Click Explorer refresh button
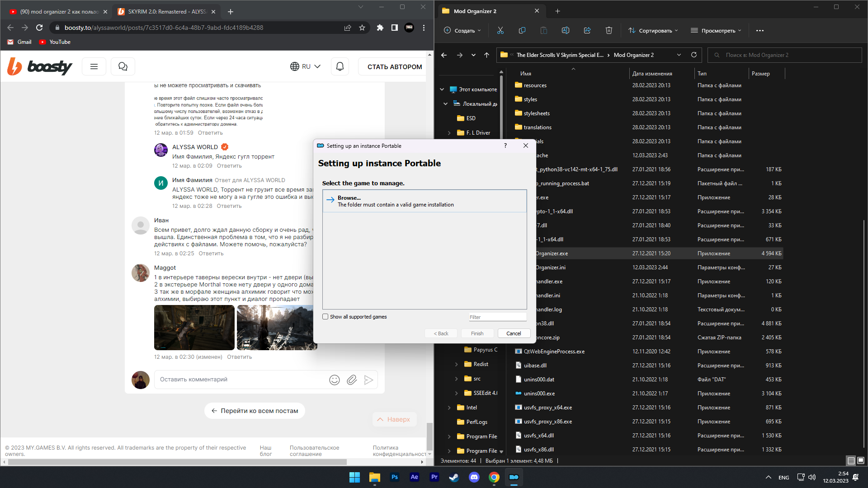This screenshot has height=488, width=868. tap(693, 55)
